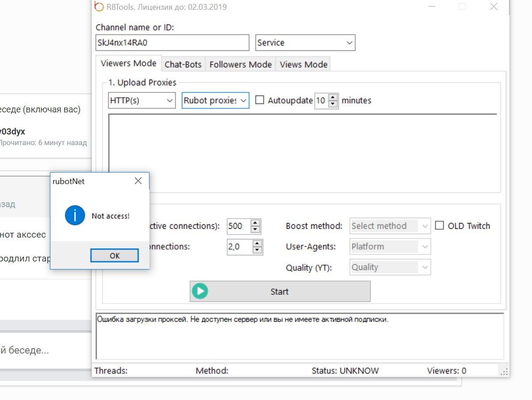Click the green play icon on Start
Viewport: 532px width, 400px height.
200,291
